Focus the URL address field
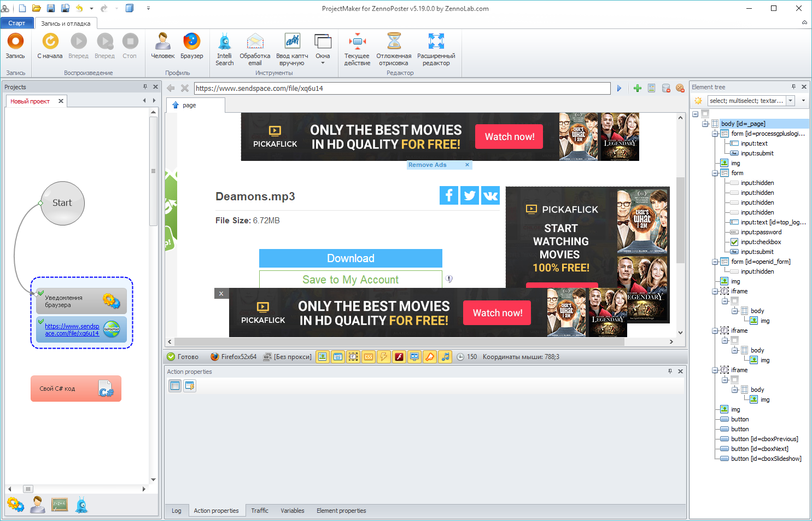 coord(402,88)
